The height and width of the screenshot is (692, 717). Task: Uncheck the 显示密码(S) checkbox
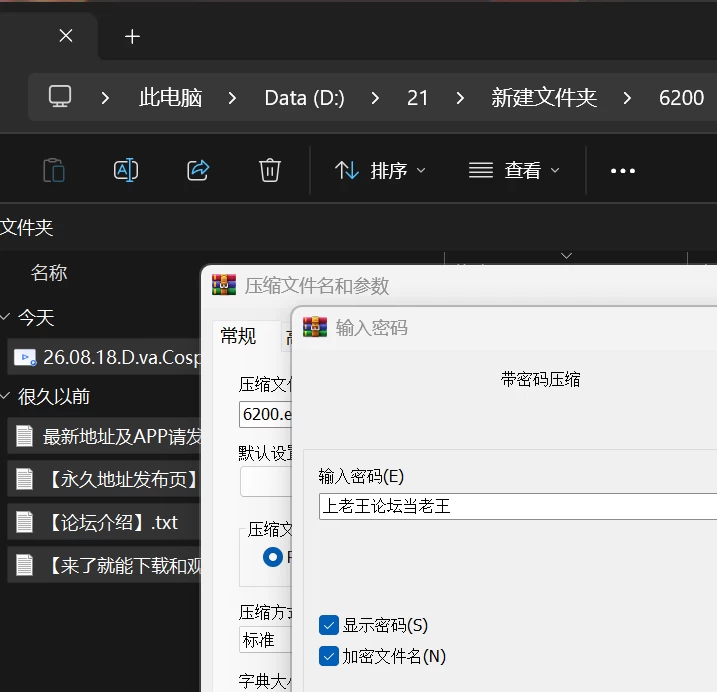pyautogui.click(x=328, y=625)
